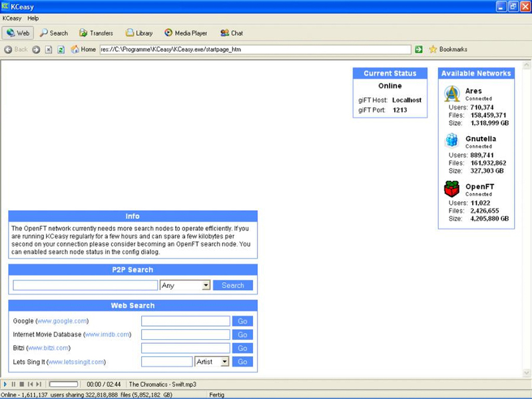
Task: Click the Online users sharing status text
Action: coord(87,395)
